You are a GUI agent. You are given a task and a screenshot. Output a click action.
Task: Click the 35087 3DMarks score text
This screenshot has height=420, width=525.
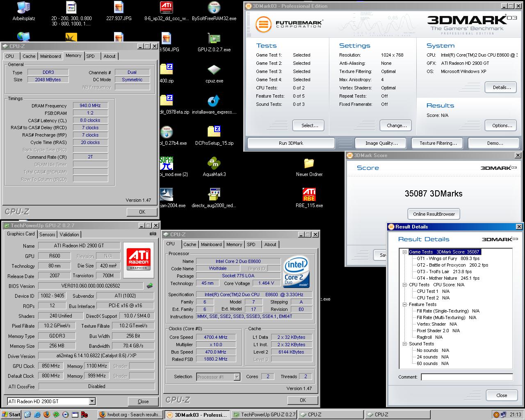coord(434,194)
